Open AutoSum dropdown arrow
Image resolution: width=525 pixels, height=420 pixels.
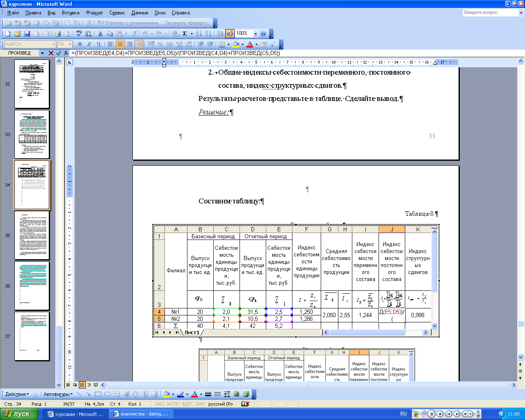191,34
